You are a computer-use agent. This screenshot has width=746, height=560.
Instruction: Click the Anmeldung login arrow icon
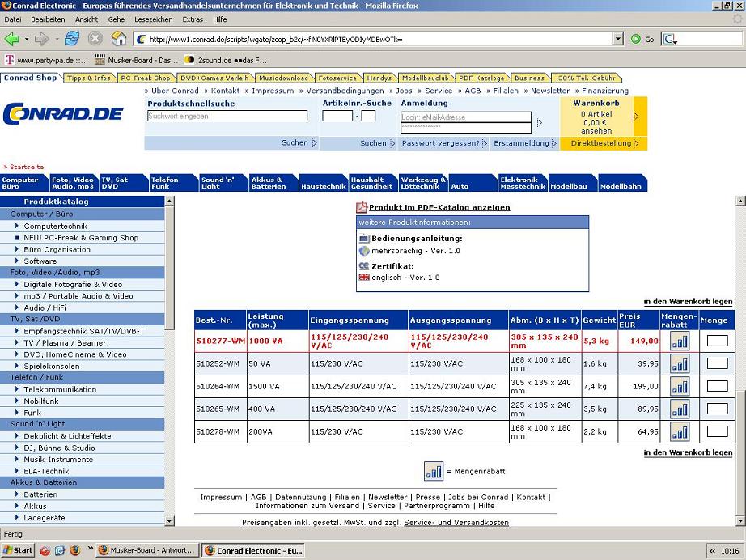tap(540, 123)
